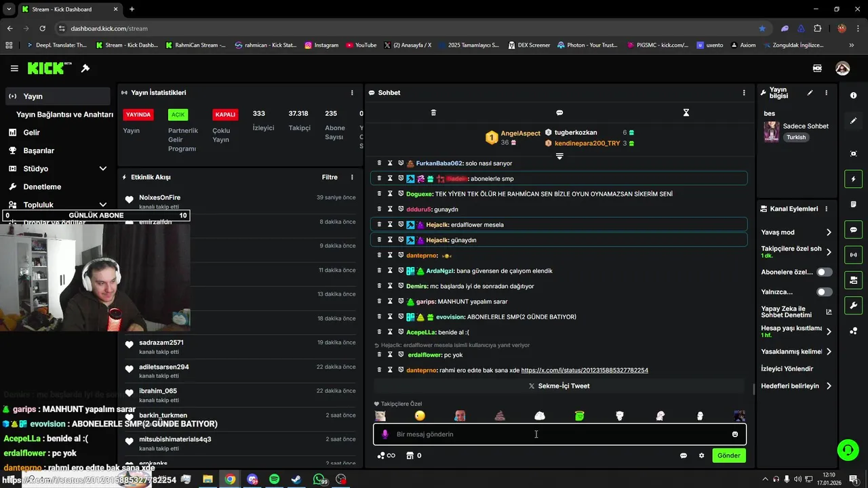The image size is (868, 488).
Task: Click the chat bubble icon in the right rail
Action: click(853, 230)
